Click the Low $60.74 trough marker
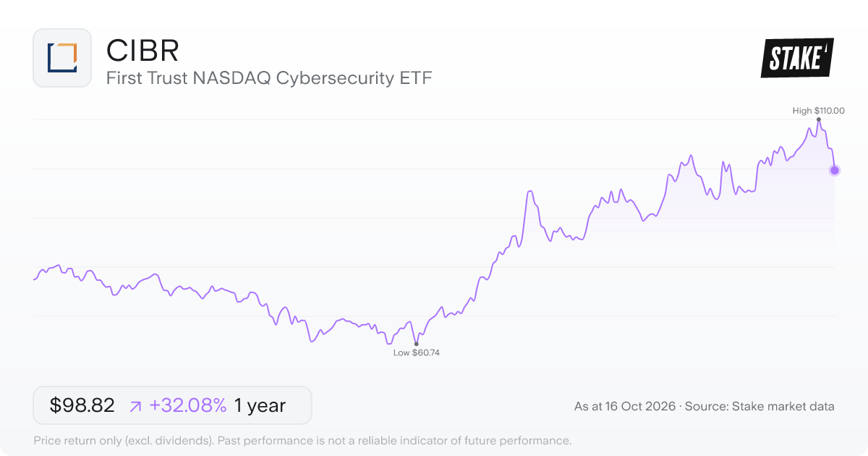Image resolution: width=868 pixels, height=456 pixels. coord(416,344)
